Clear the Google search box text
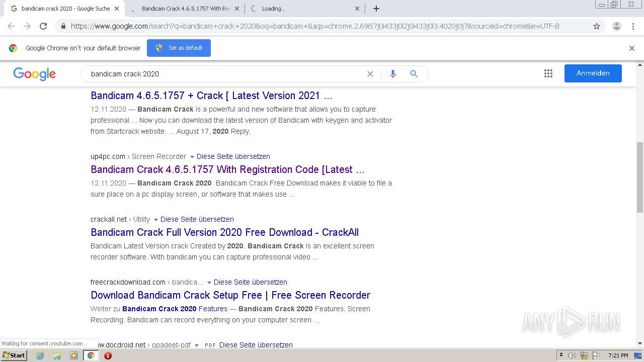Screen dimensions: 644x362 pos(370,74)
